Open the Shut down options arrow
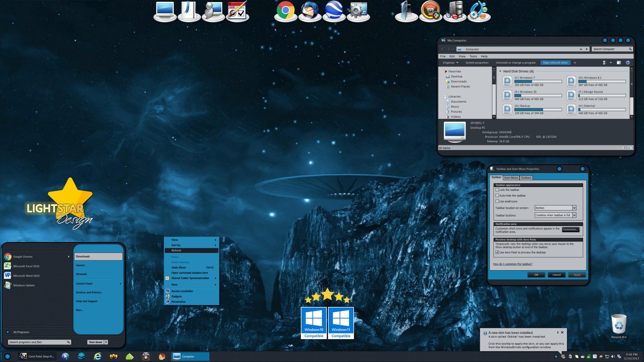Image resolution: width=644 pixels, height=362 pixels. pos(106,342)
